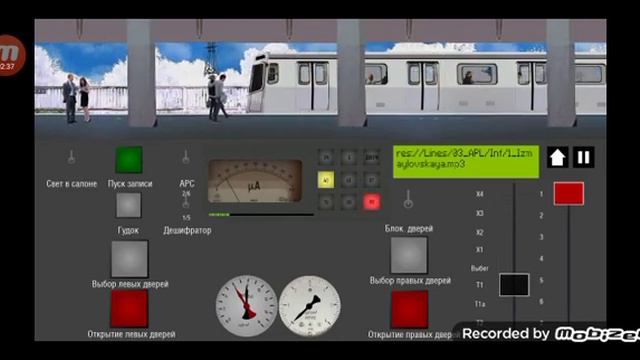Click the red Открытие правых дверей button
Screen dimensions: 640x360
click(409, 309)
